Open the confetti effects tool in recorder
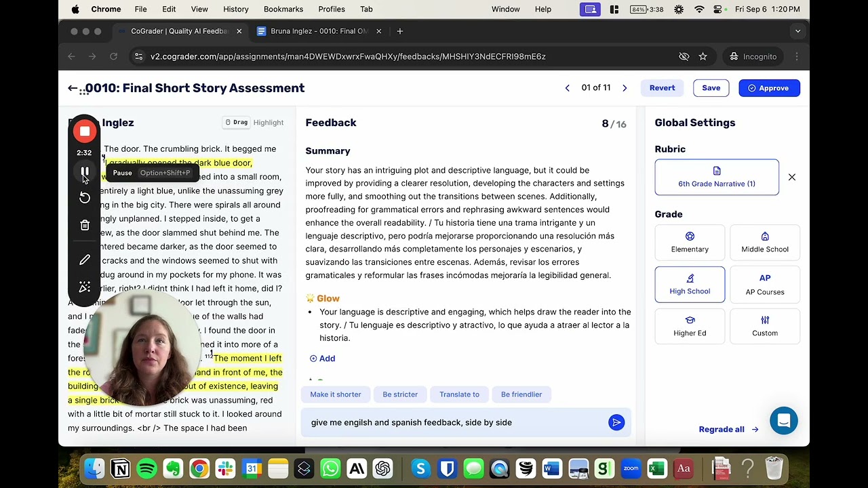 coord(85,287)
